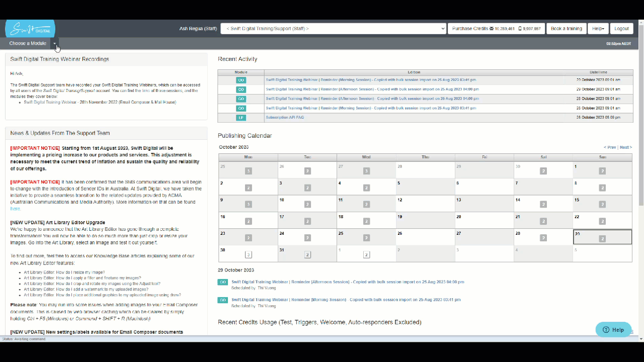Viewport: 644px width, 362px height.
Task: Open event count badge on October 25
Action: pyautogui.click(x=366, y=238)
